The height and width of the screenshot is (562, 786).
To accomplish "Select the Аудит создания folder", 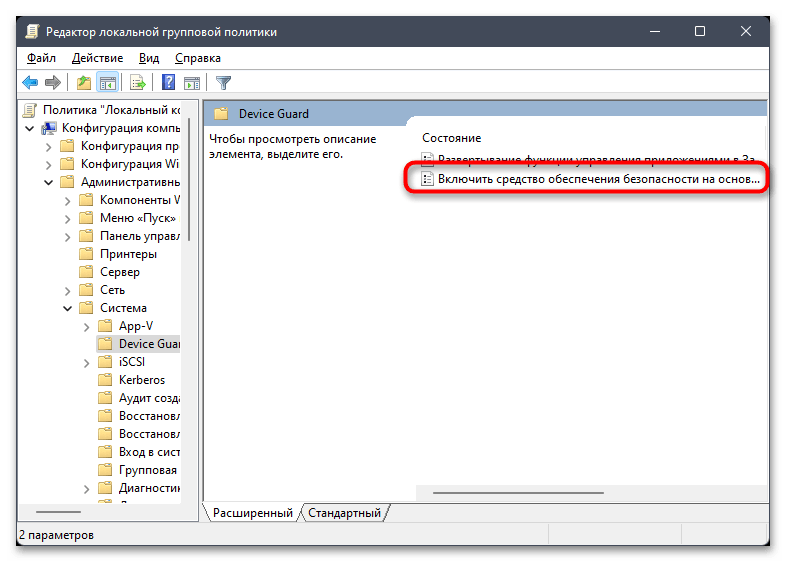I will [x=139, y=398].
